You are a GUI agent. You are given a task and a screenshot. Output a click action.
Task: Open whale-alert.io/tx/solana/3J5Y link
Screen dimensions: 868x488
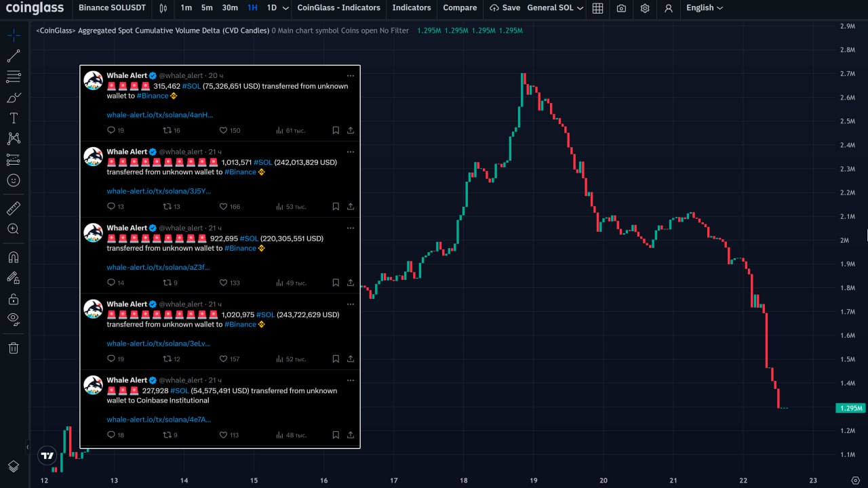[x=159, y=191]
